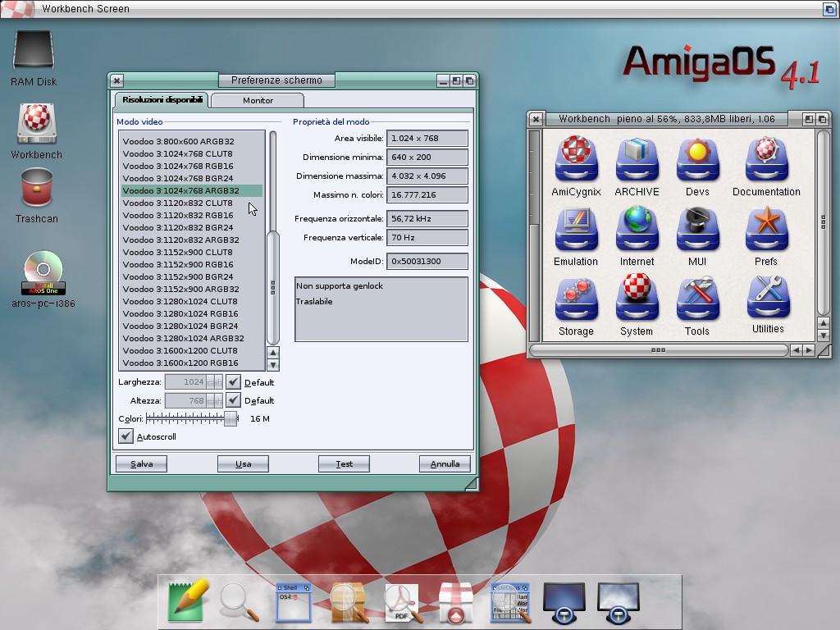The width and height of the screenshot is (840, 630).
Task: Uncheck the Altezza Default checkbox
Action: click(234, 400)
